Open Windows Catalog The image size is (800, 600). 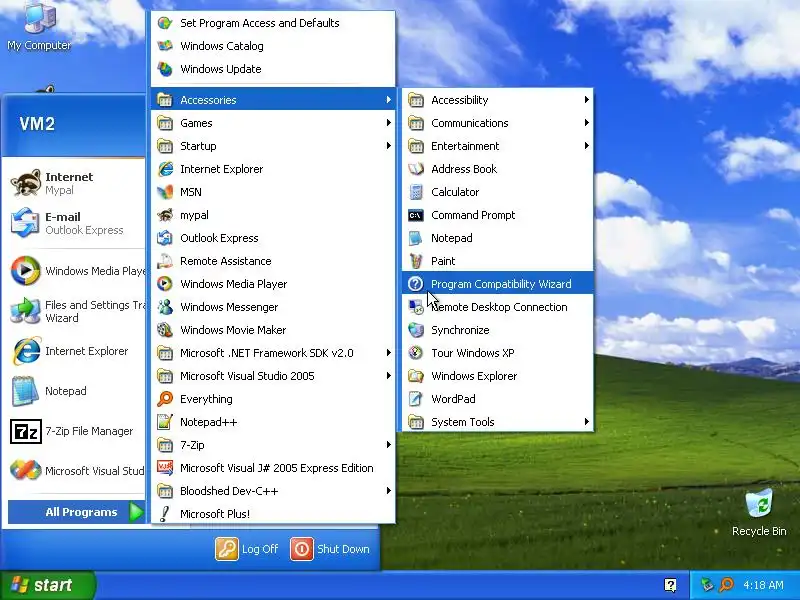(x=273, y=46)
